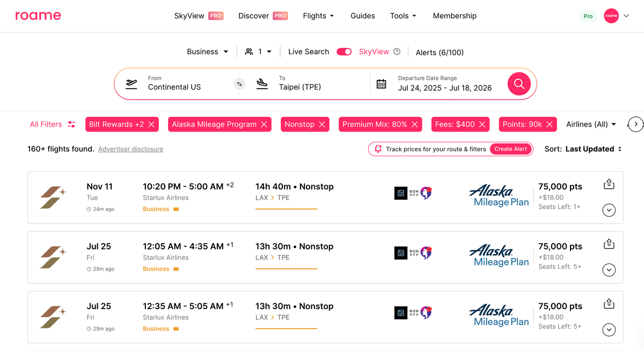This screenshot has height=351, width=644.
Task: Click the Create Alert button
Action: click(510, 149)
